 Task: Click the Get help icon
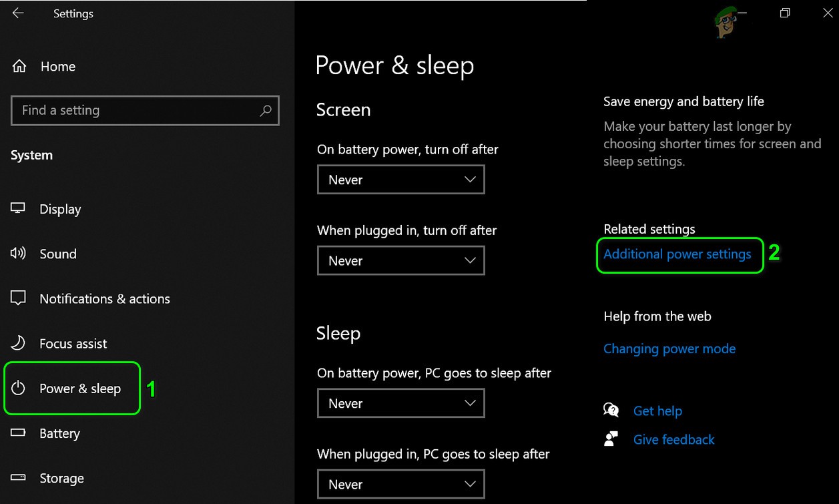[611, 411]
